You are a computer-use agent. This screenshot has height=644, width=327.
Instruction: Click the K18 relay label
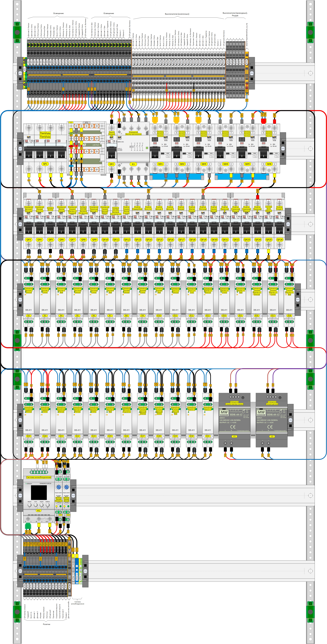(289, 315)
